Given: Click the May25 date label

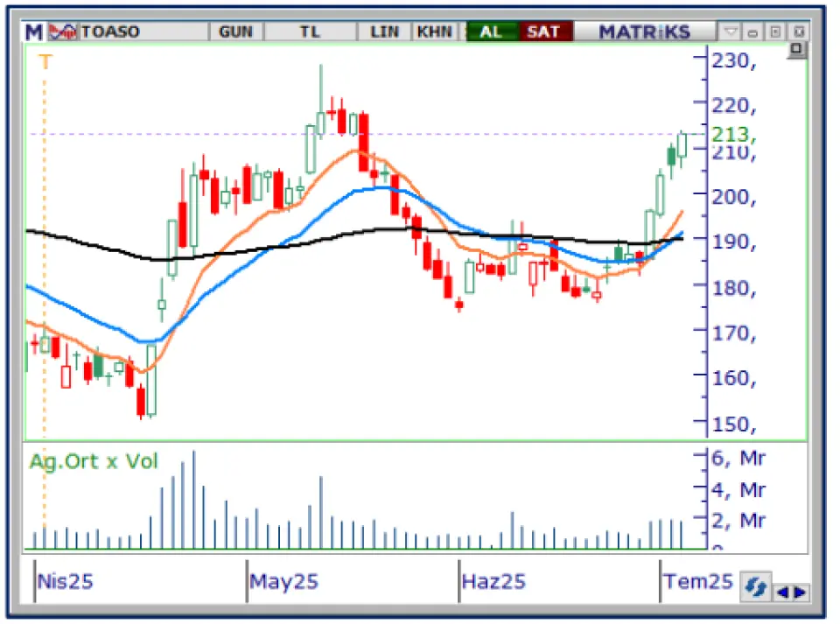Looking at the screenshot, I should (283, 581).
